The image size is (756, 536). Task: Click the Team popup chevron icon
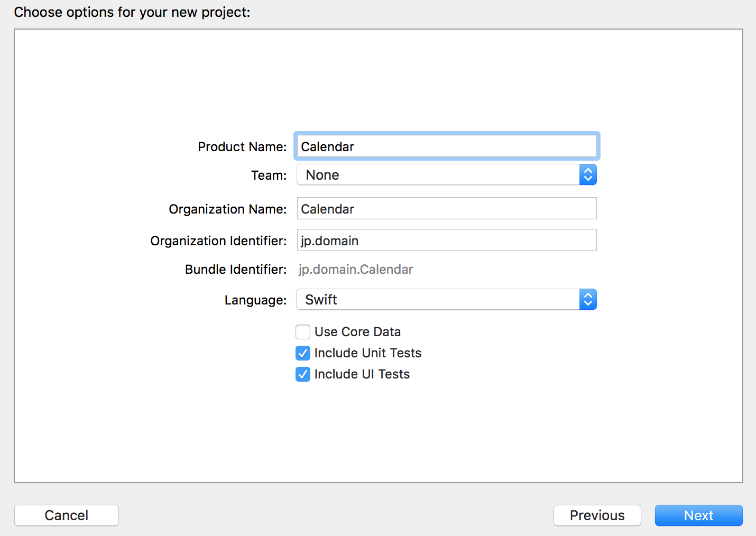coord(587,174)
